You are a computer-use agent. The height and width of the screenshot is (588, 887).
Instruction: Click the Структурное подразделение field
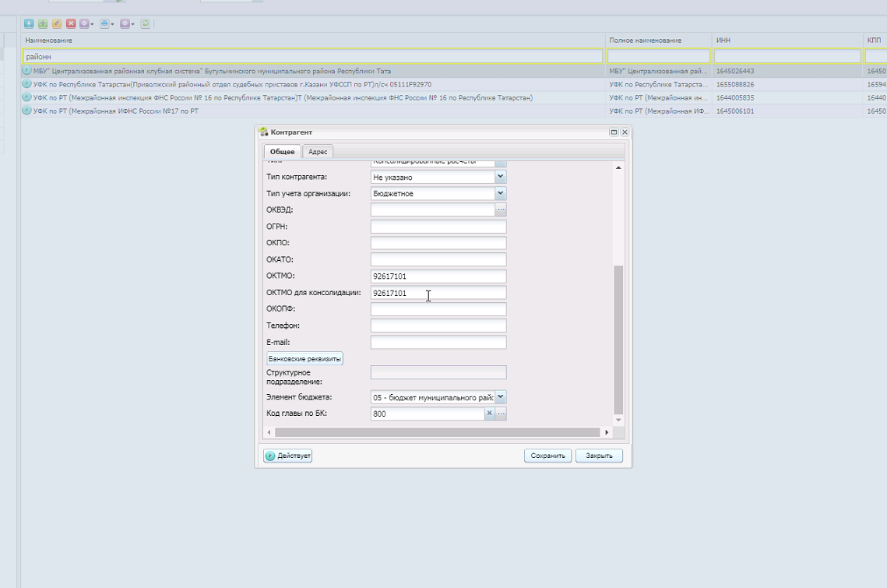coord(438,372)
